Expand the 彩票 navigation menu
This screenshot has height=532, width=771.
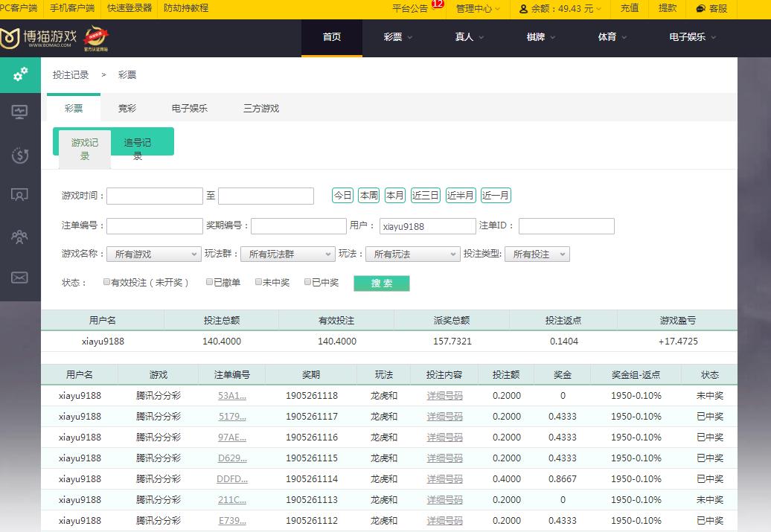click(398, 37)
